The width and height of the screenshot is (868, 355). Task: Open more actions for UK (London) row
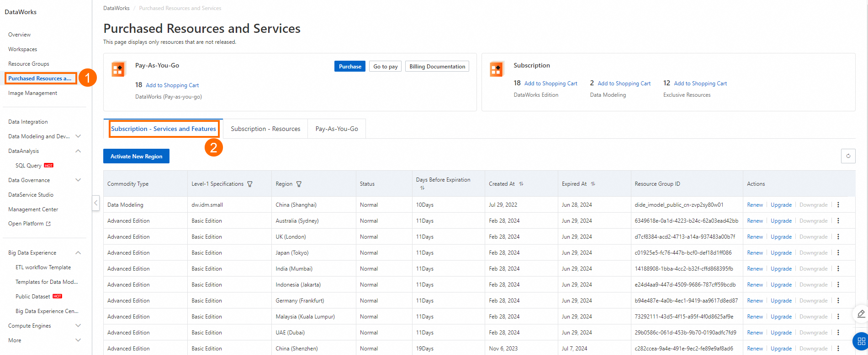click(838, 237)
